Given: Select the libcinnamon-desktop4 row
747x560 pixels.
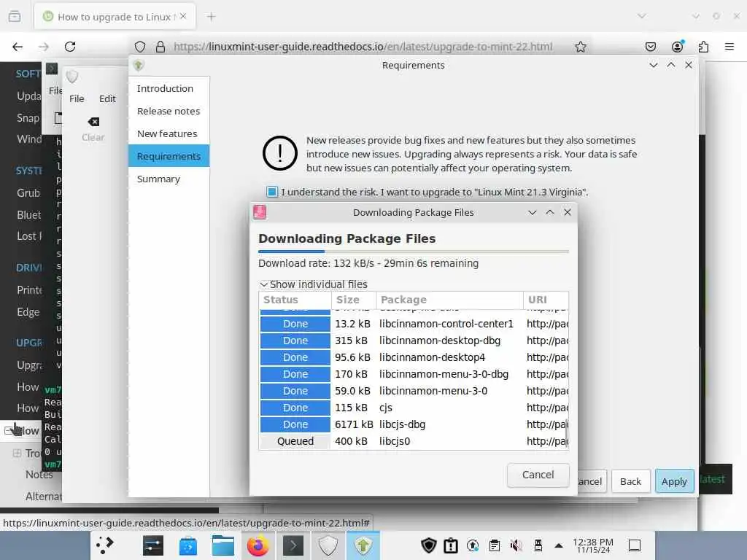Looking at the screenshot, I should coord(414,357).
